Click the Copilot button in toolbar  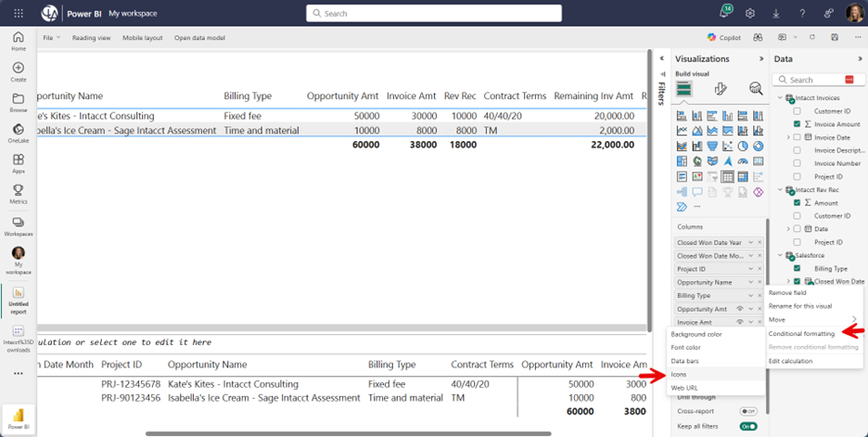tap(724, 37)
